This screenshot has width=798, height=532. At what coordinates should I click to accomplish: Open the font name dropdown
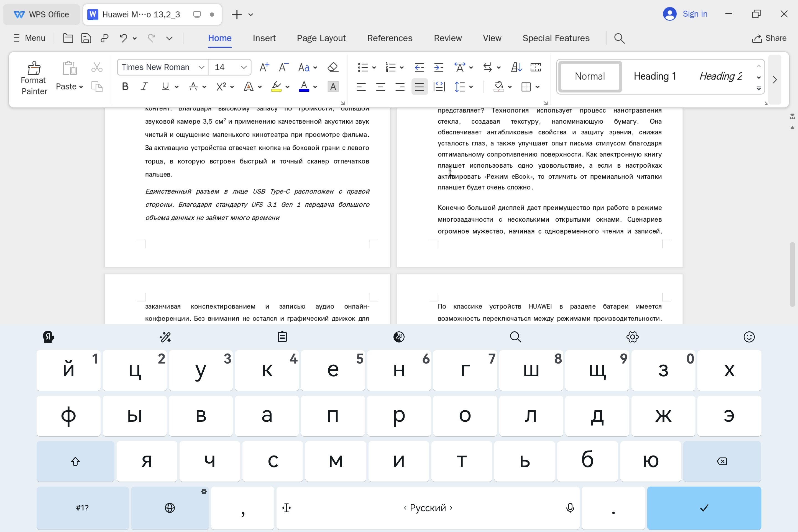[201, 67]
